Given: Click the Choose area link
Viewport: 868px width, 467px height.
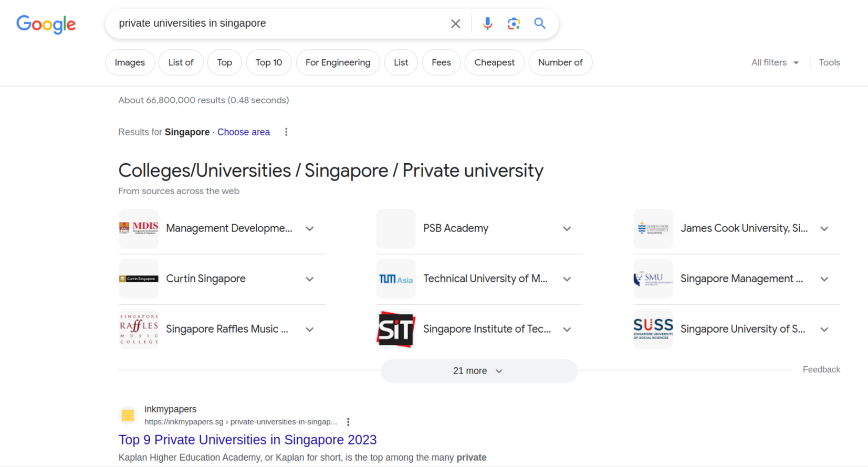Looking at the screenshot, I should (x=244, y=132).
